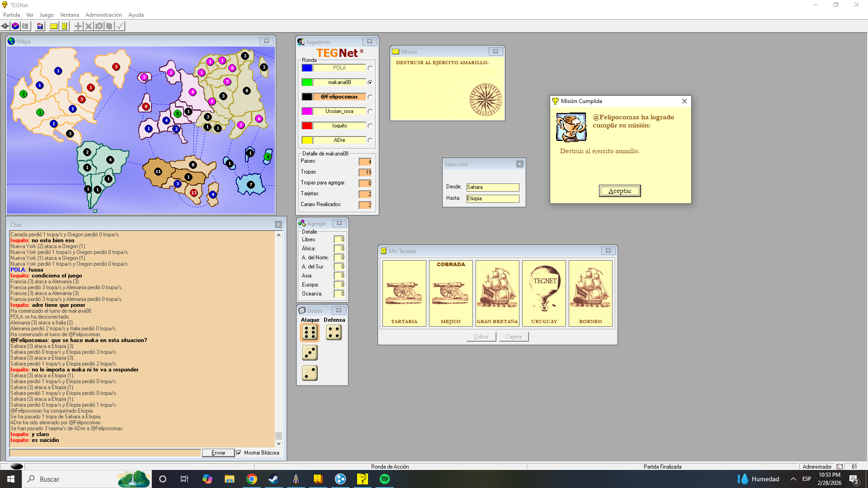This screenshot has height=488, width=868.
Task: Open the list view toolbar icon
Action: [x=25, y=26]
